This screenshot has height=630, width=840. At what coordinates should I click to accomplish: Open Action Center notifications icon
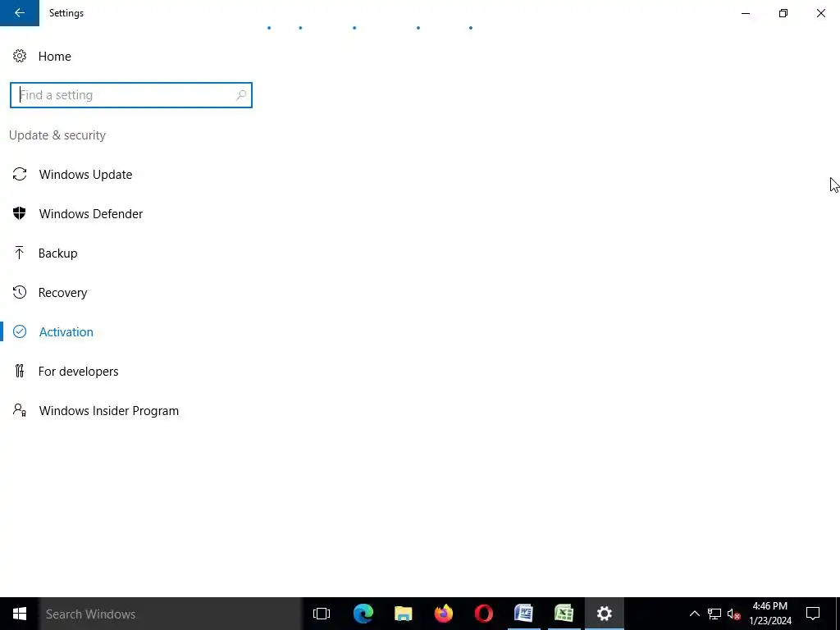[813, 614]
